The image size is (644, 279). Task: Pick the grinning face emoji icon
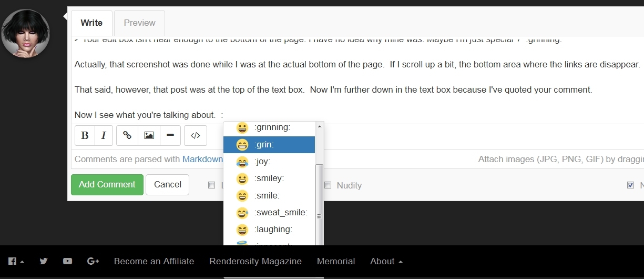[x=242, y=127]
